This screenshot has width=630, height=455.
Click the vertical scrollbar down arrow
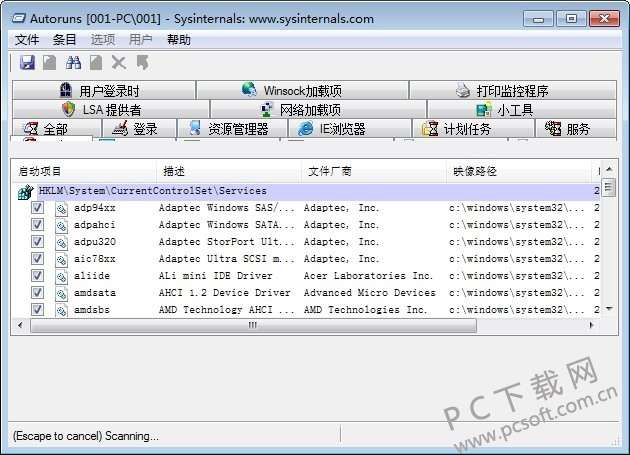coord(609,309)
